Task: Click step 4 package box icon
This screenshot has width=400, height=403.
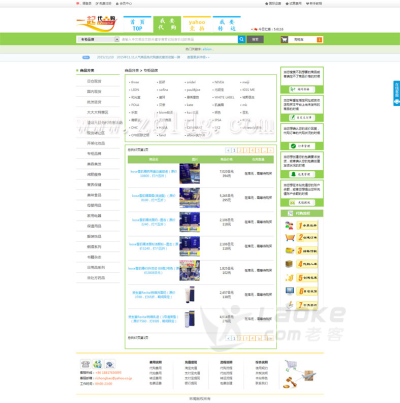Action: (x=289, y=264)
